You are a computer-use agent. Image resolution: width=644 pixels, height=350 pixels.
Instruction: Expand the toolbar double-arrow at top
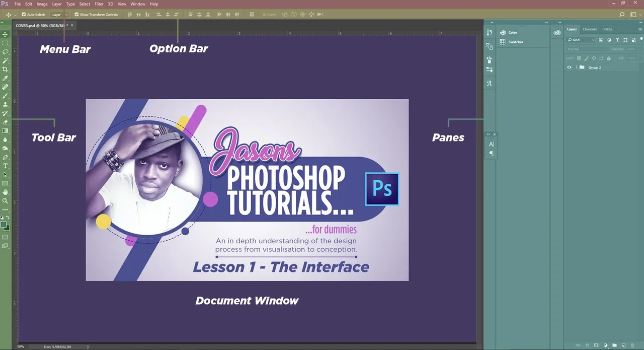pyautogui.click(x=3, y=23)
